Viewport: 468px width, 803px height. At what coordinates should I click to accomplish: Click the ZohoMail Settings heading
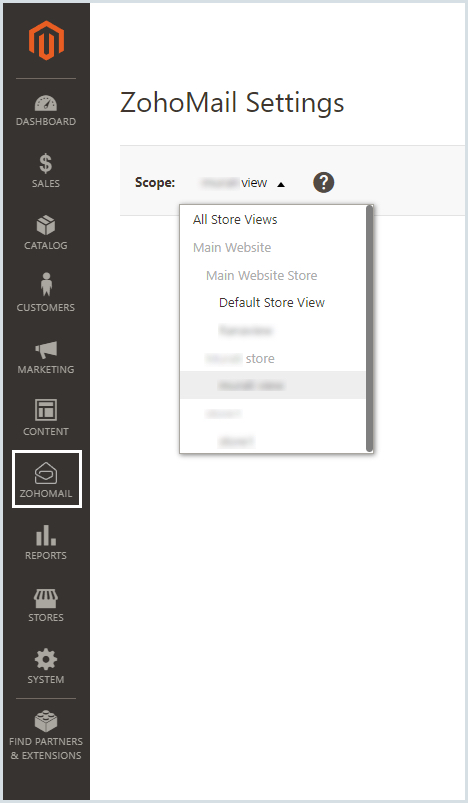coord(232,102)
